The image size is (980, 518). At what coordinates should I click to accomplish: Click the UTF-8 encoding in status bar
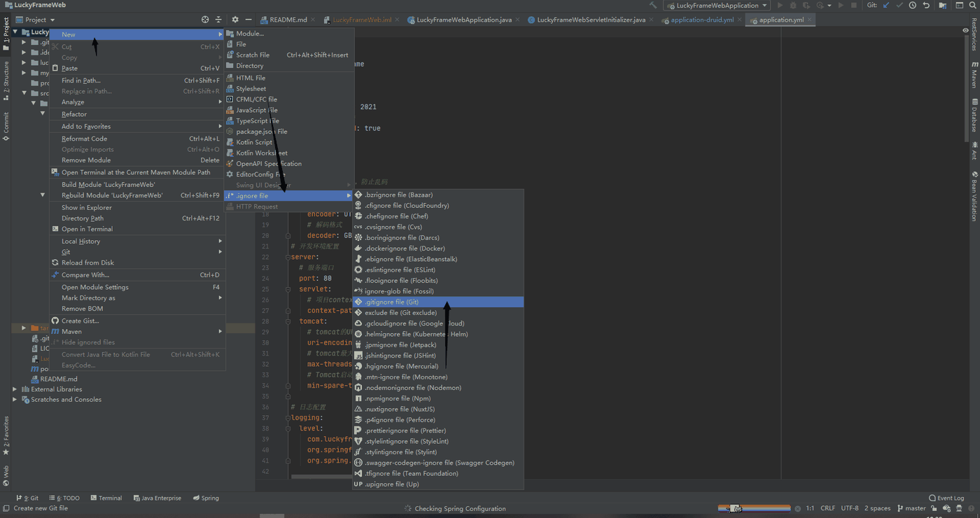[x=850, y=509]
